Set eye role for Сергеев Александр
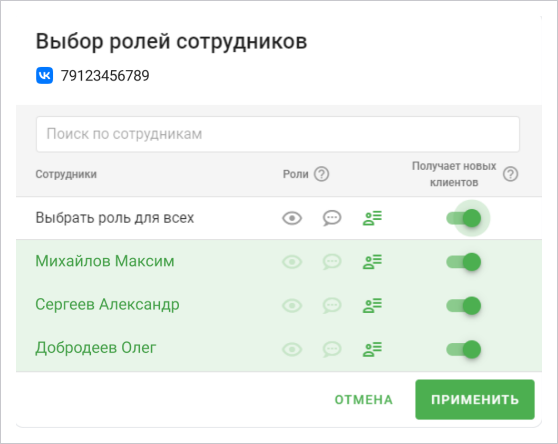Image resolution: width=558 pixels, height=444 pixels. pyautogui.click(x=292, y=306)
